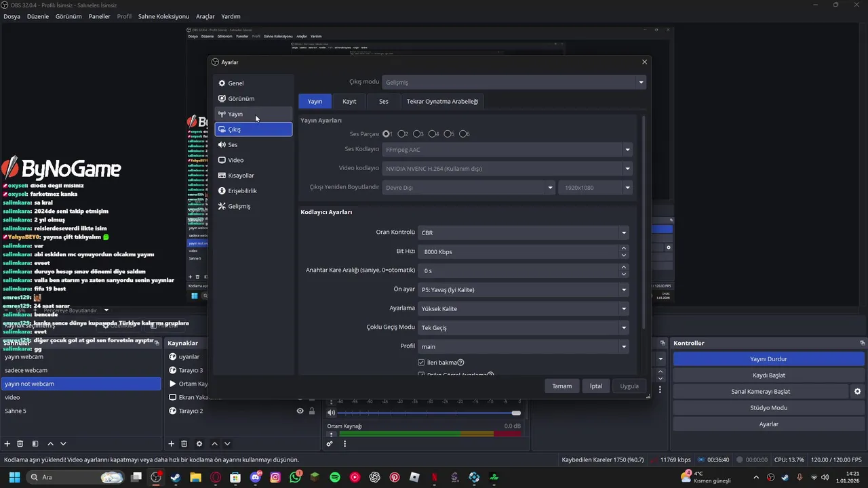Open Oran Kontrolü CBR dropdown
This screenshot has width=868, height=488.
(524, 232)
